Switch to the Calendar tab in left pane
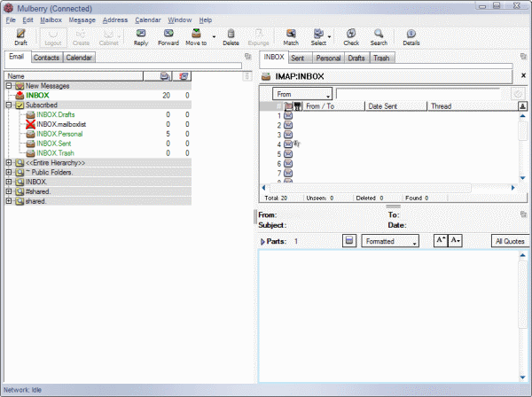 (79, 58)
